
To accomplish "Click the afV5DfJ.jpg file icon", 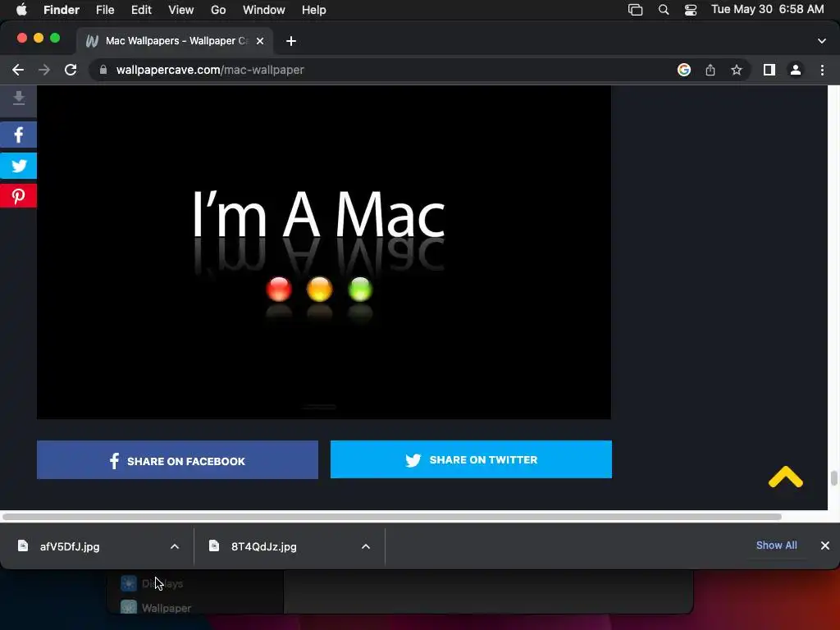I will 23,546.
